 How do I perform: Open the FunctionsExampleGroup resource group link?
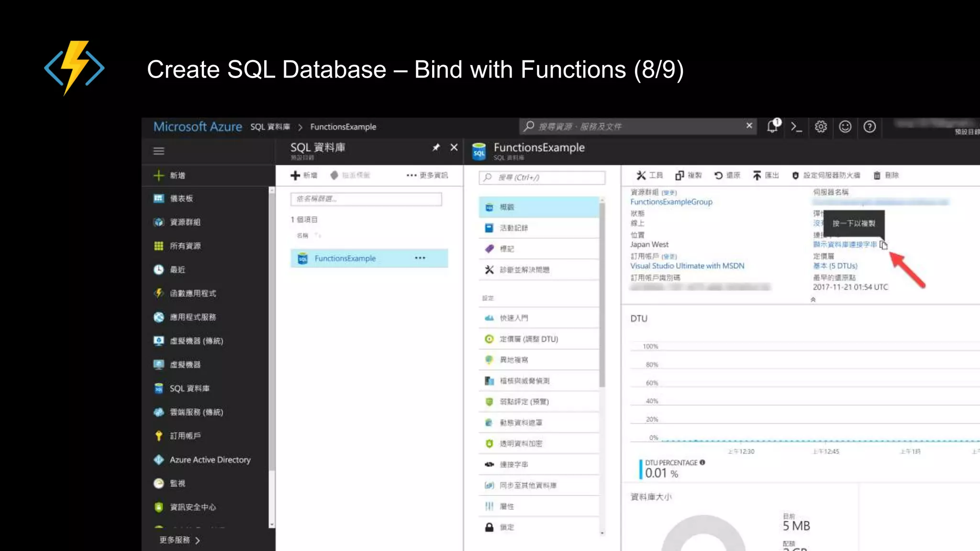671,202
